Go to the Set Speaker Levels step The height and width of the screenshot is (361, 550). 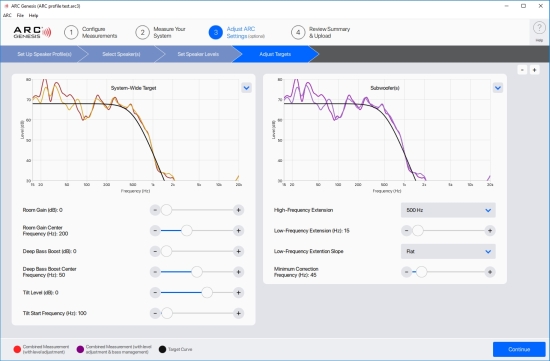pos(198,54)
